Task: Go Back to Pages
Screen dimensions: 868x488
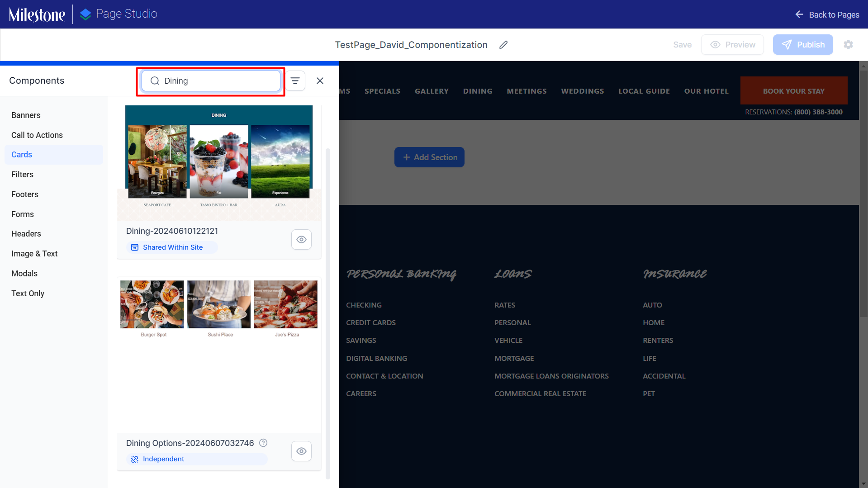Action: 827,14
